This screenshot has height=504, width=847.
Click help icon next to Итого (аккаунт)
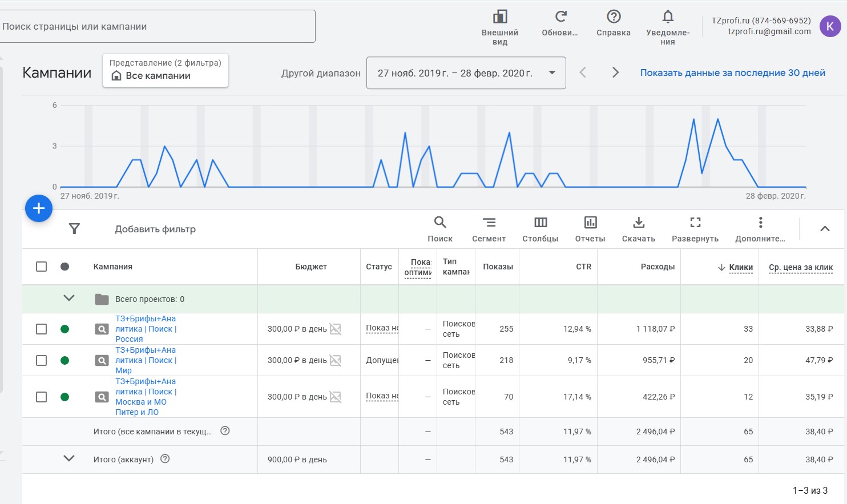tap(165, 459)
